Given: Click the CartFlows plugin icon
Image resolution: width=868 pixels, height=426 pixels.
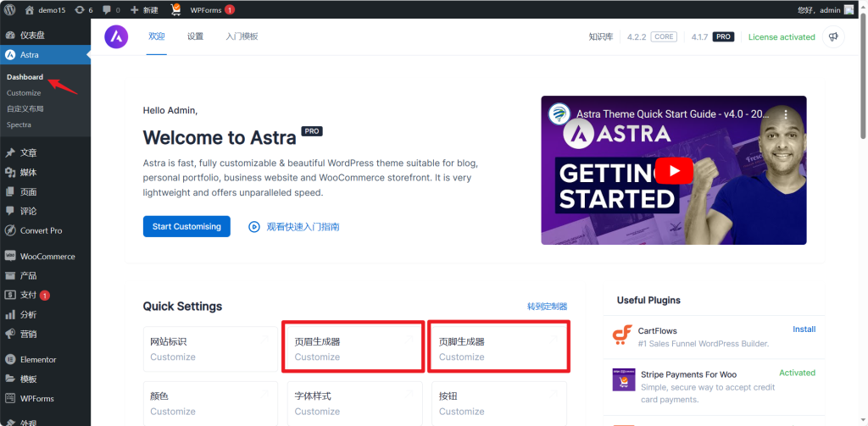Looking at the screenshot, I should (x=623, y=336).
